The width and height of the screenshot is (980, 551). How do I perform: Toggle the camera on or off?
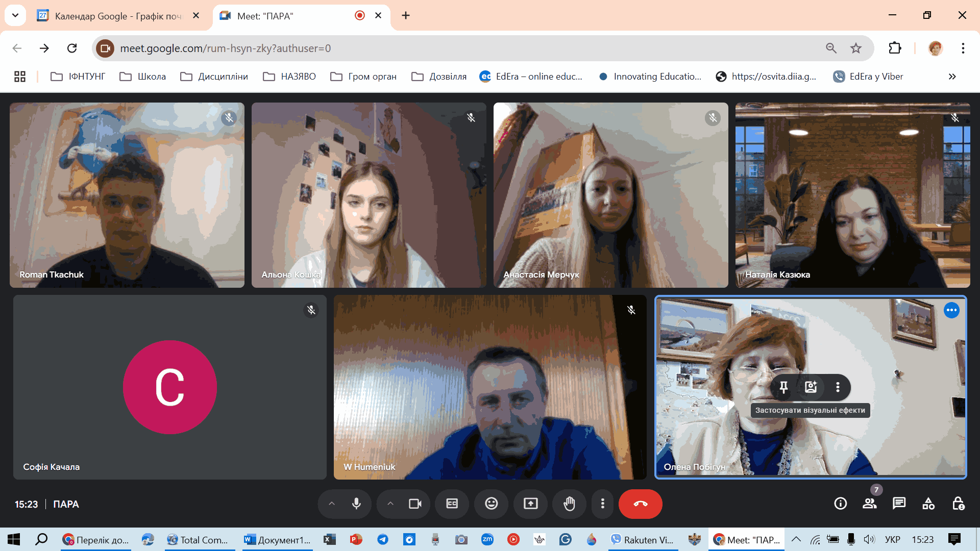click(415, 504)
